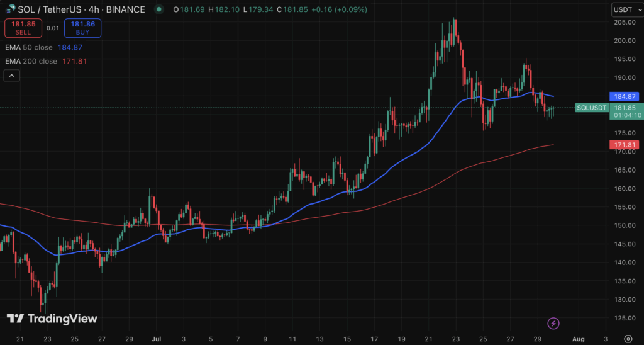Open the USDT currency dropdown
Viewport: 644px width, 345px height.
tap(627, 9)
